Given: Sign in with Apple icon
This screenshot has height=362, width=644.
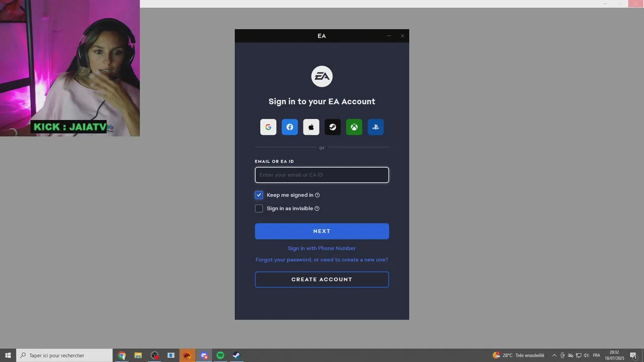Looking at the screenshot, I should (x=311, y=127).
